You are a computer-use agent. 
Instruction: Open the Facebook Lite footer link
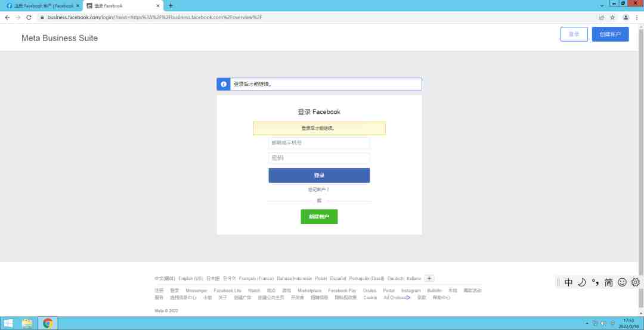[x=228, y=290]
